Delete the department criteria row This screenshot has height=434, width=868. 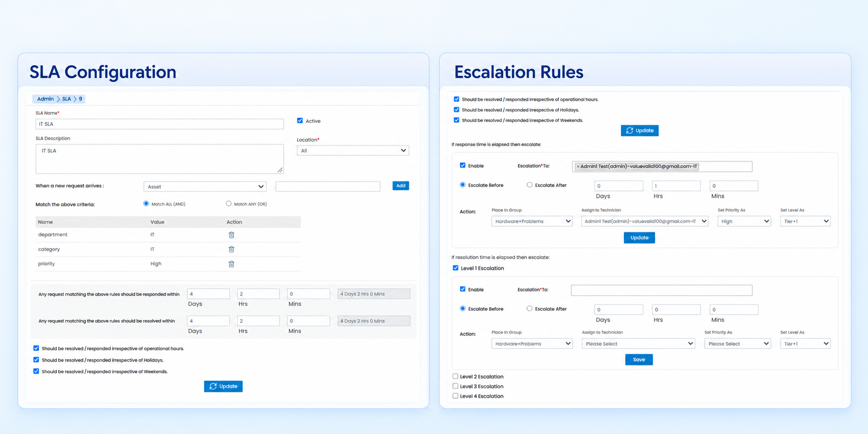pyautogui.click(x=231, y=235)
